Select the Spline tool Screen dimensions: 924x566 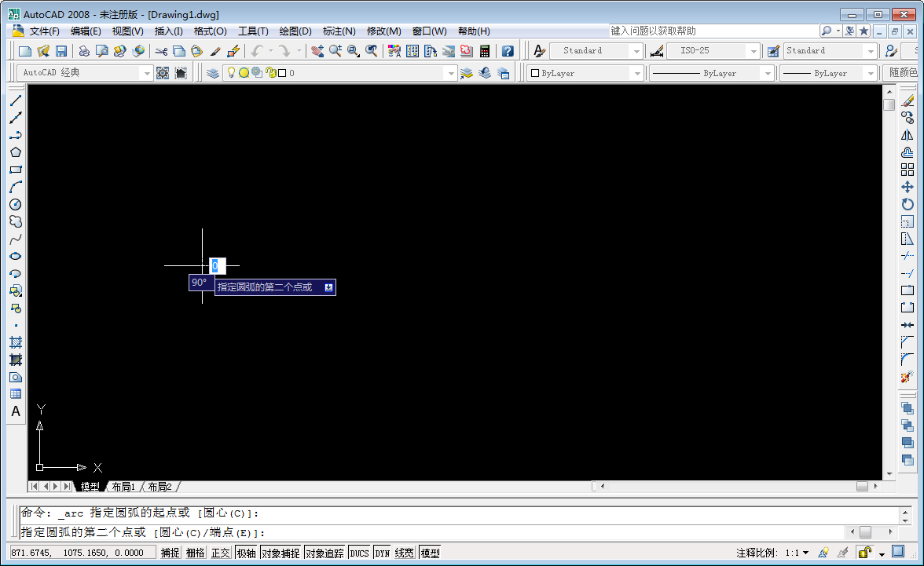pyautogui.click(x=16, y=239)
